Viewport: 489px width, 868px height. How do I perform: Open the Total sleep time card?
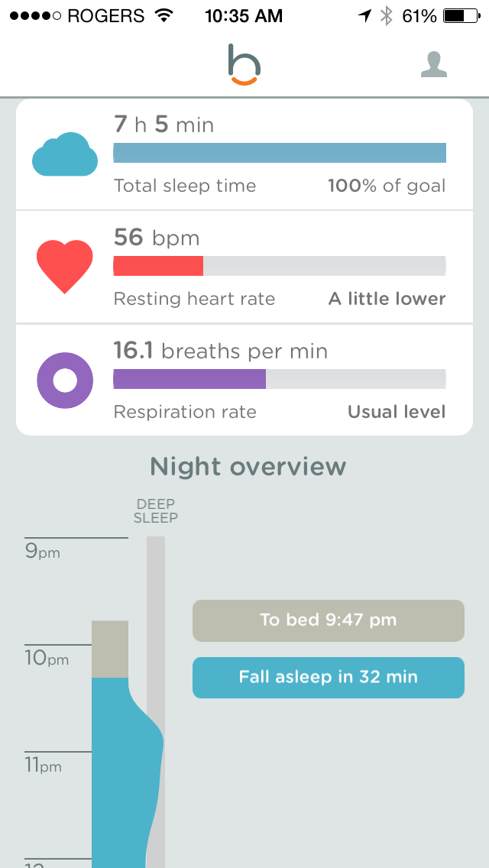pyautogui.click(x=244, y=153)
